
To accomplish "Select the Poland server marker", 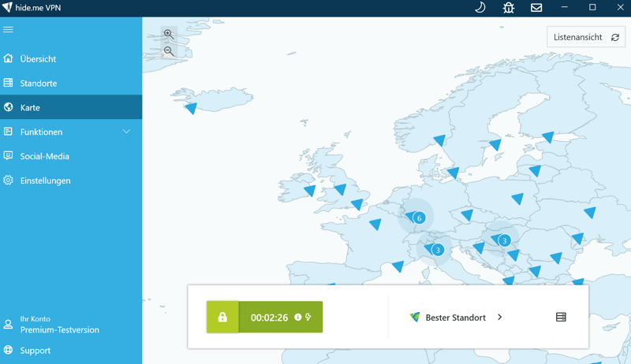I will pyautogui.click(x=517, y=199).
